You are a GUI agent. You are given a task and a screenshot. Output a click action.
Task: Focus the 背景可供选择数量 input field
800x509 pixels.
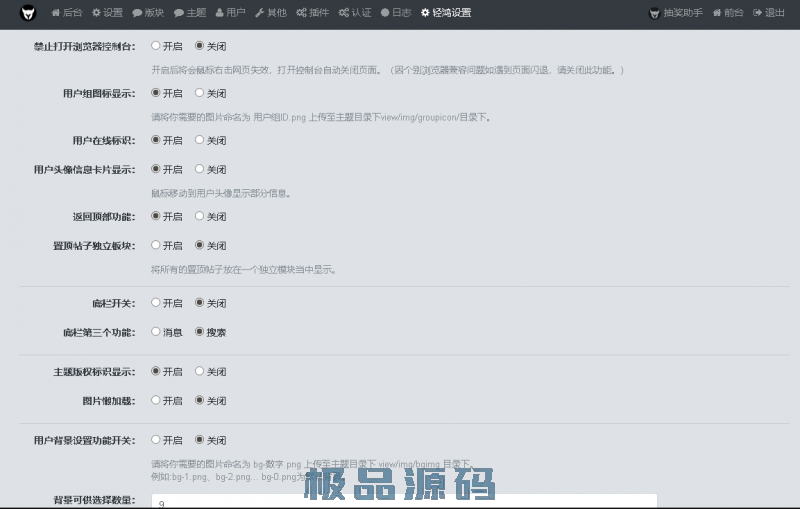(404, 501)
